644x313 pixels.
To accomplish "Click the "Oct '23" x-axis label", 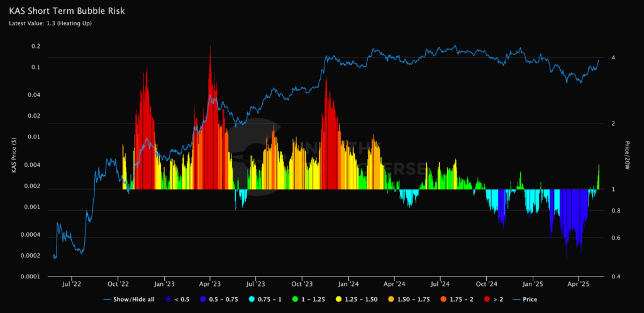I will click(x=302, y=283).
